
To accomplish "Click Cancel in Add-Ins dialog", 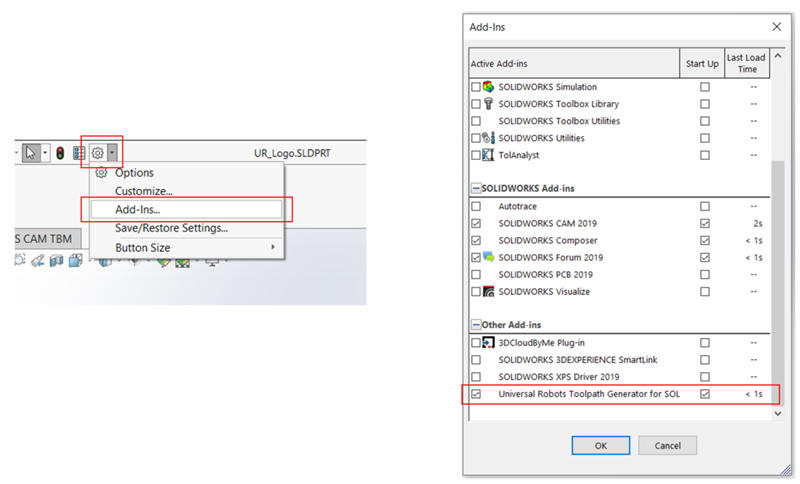I will pyautogui.click(x=667, y=445).
